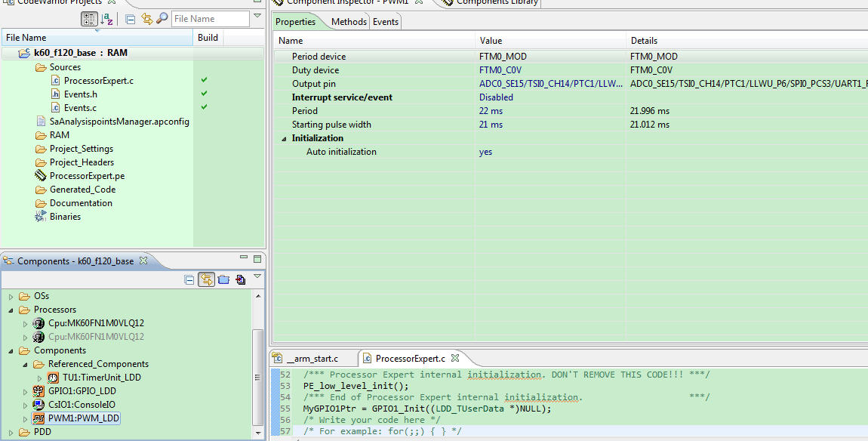Click the ProcessorExpert.pe file icon
Viewport: 868px width, 441px height.
coord(41,176)
